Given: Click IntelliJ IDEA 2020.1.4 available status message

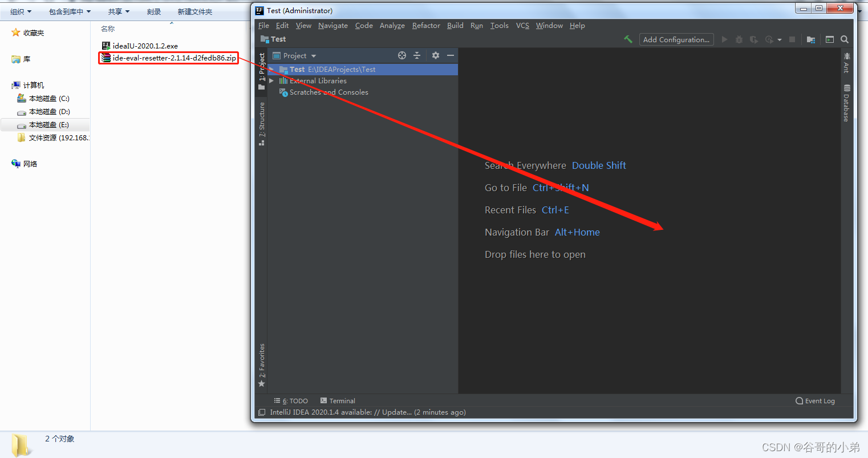Looking at the screenshot, I should 368,412.
